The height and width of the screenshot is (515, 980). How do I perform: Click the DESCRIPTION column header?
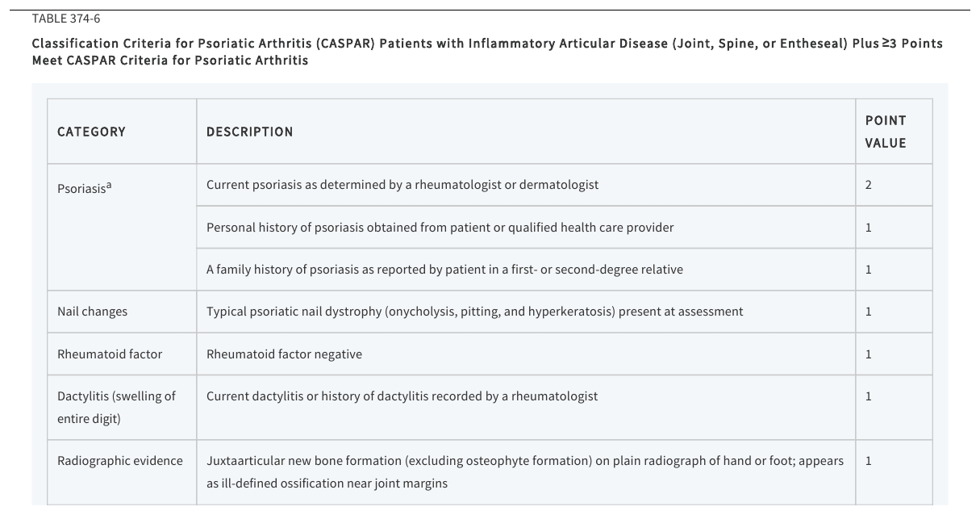point(249,132)
